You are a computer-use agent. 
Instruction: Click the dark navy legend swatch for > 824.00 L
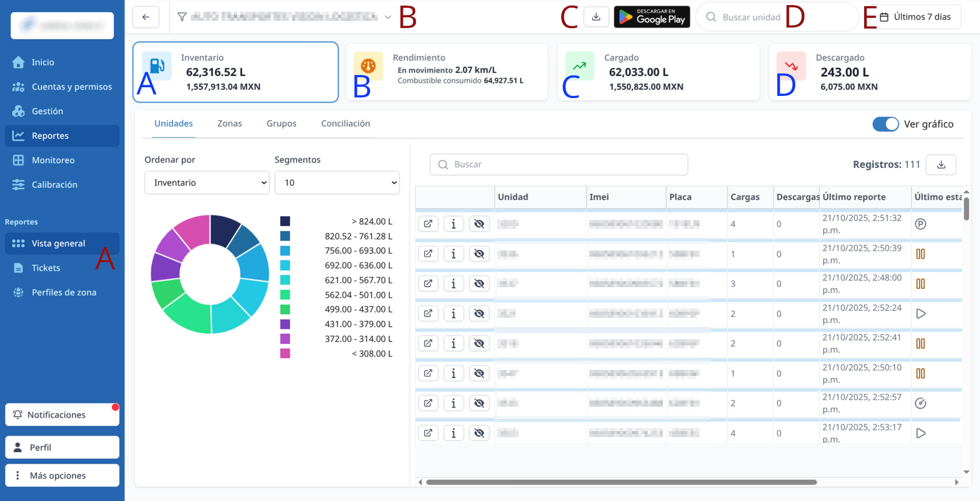pos(285,221)
